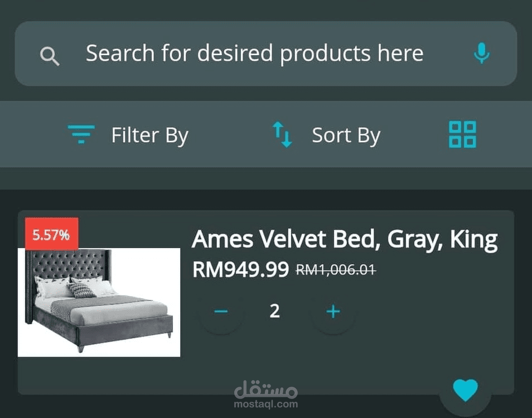532x418 pixels.
Task: Click the sort up-down arrows icon
Action: 282,135
